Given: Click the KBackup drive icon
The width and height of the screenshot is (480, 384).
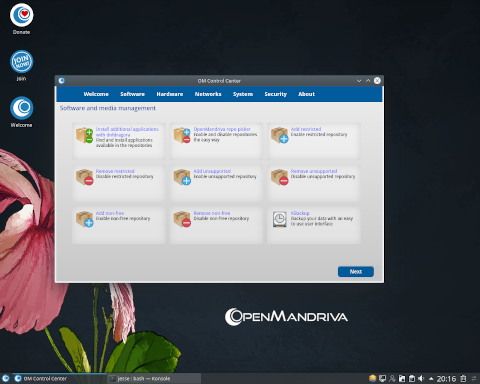Looking at the screenshot, I should 279,219.
